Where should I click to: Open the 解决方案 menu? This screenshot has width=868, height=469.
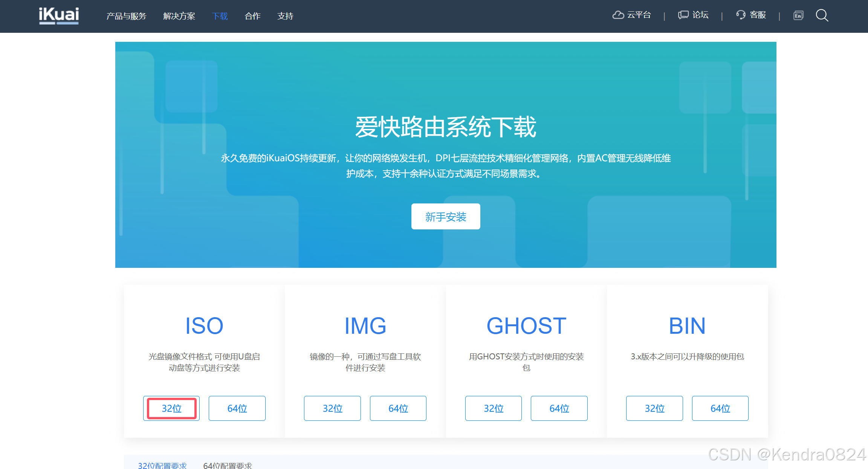tap(179, 16)
